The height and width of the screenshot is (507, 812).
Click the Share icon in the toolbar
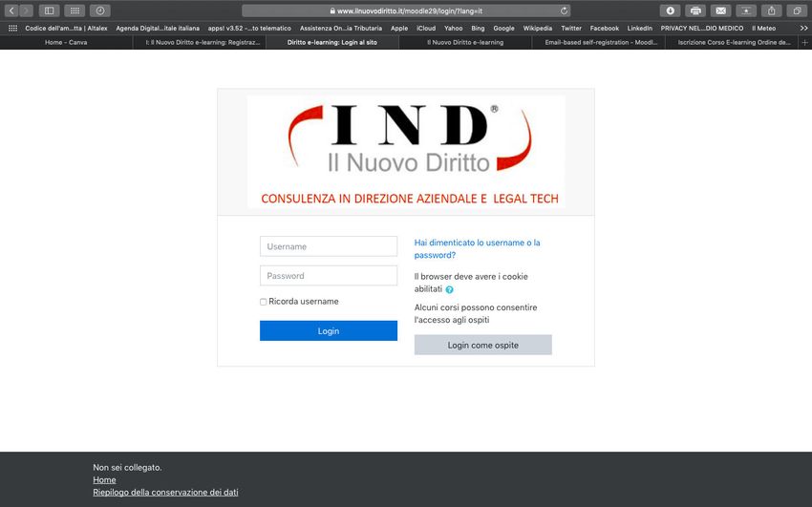772,11
